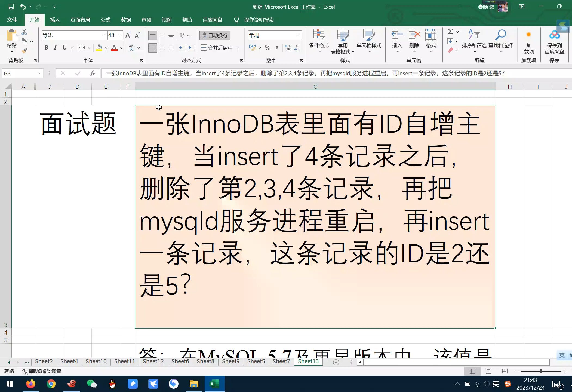The image size is (572, 392).
Task: Click the Add new sheet plus icon
Action: 336,362
